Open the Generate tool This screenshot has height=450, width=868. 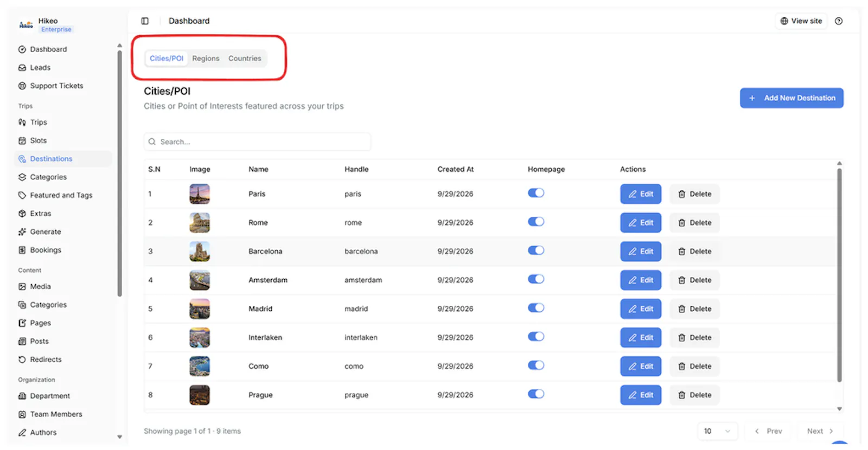tap(40, 232)
